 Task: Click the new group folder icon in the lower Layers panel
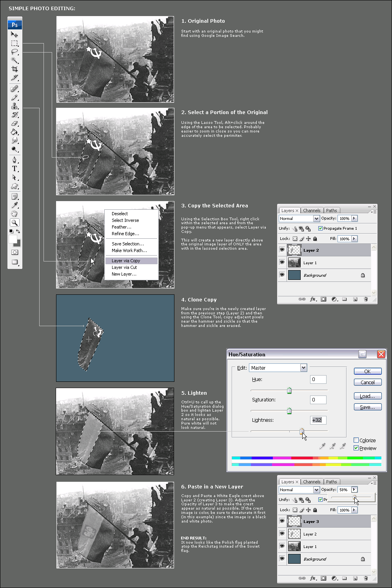(345, 578)
